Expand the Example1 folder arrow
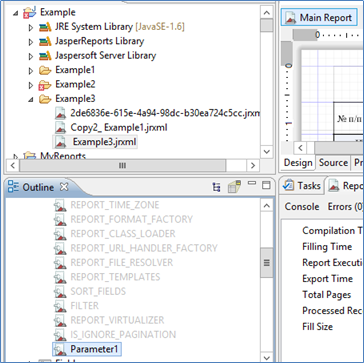The image size is (364, 363). coord(31,71)
